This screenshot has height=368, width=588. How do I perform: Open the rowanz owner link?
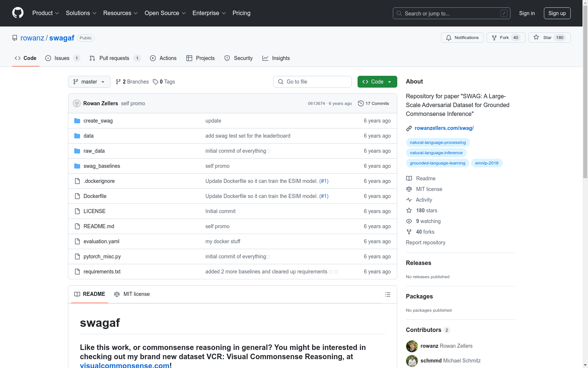tap(32, 38)
